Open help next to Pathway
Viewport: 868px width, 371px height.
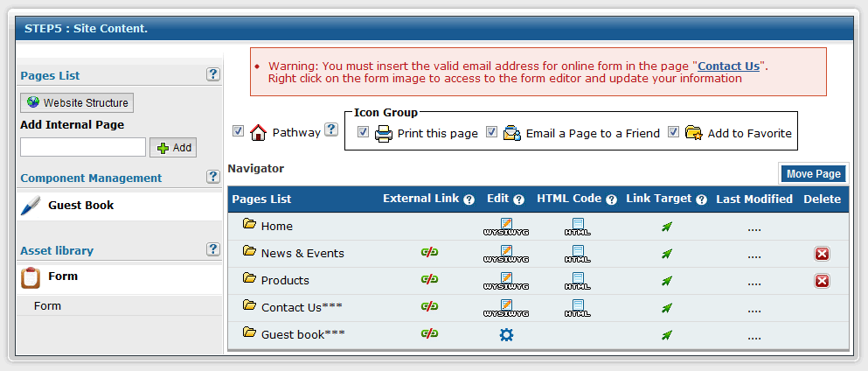(331, 129)
